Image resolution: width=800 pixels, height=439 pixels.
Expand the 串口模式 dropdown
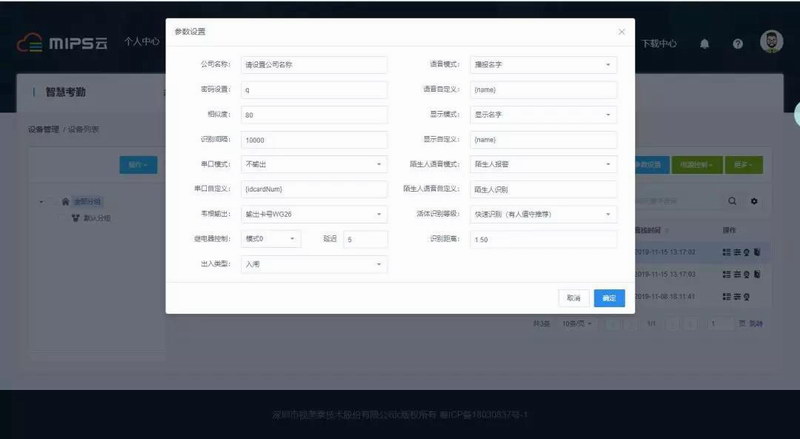tap(314, 164)
